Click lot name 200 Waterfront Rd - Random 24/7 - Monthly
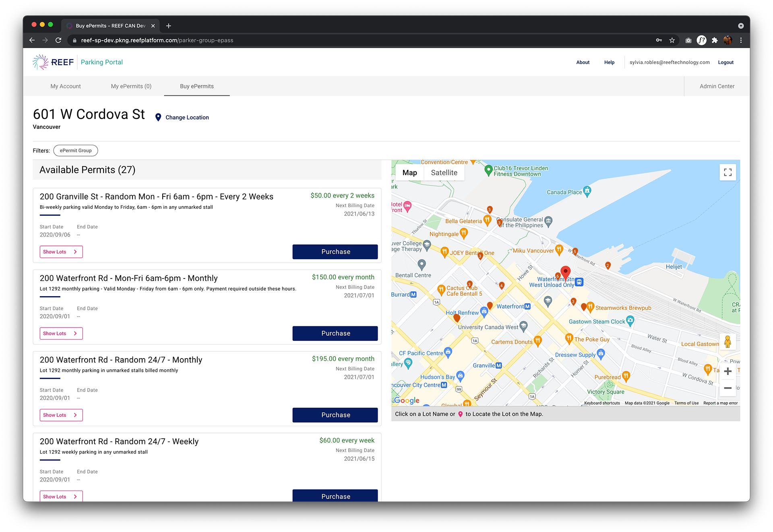The width and height of the screenshot is (773, 532). (121, 360)
